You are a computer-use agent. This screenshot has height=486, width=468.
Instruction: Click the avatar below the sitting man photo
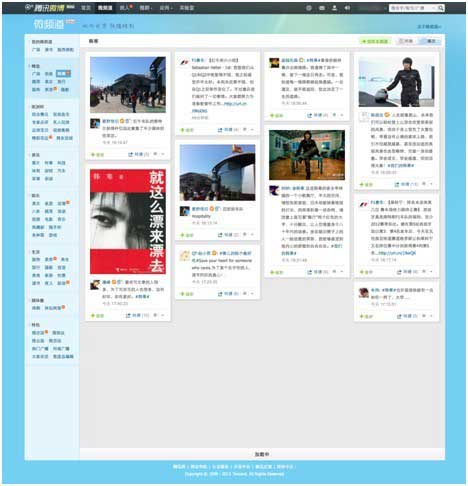coord(274,190)
